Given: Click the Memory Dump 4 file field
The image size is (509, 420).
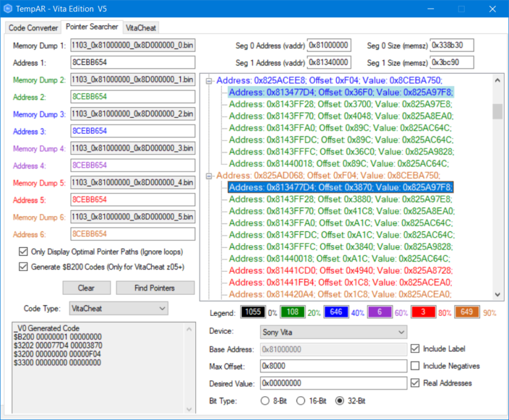Looking at the screenshot, I should click(x=133, y=148).
